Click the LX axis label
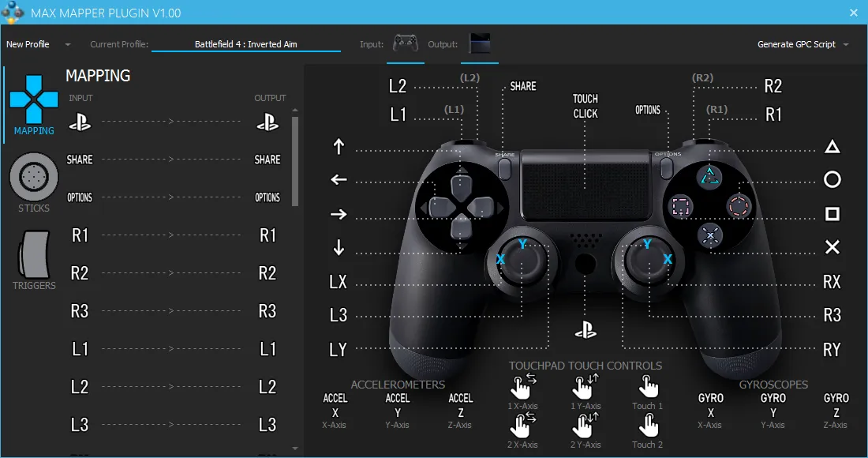 pyautogui.click(x=339, y=282)
